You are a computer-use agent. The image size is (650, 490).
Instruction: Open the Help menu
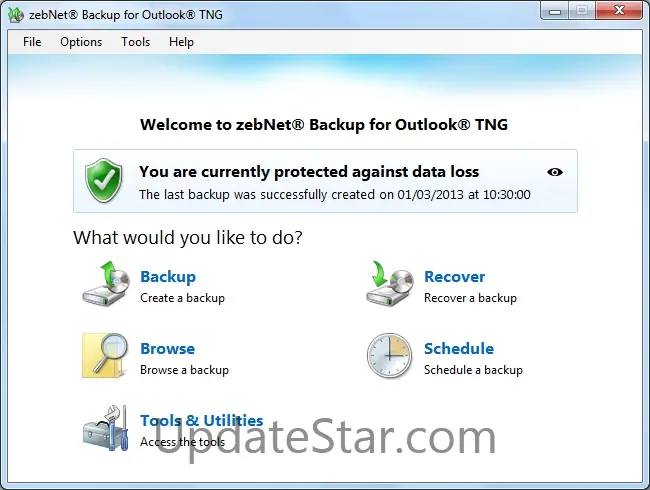pos(181,42)
